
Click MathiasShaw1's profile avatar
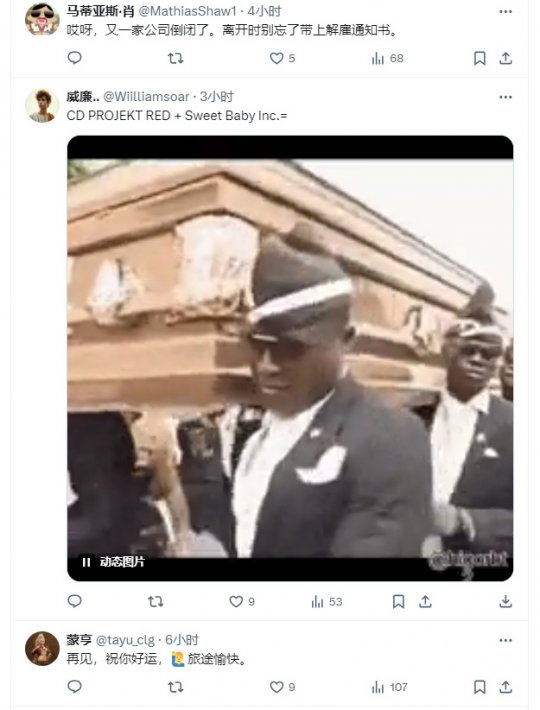tap(42, 19)
